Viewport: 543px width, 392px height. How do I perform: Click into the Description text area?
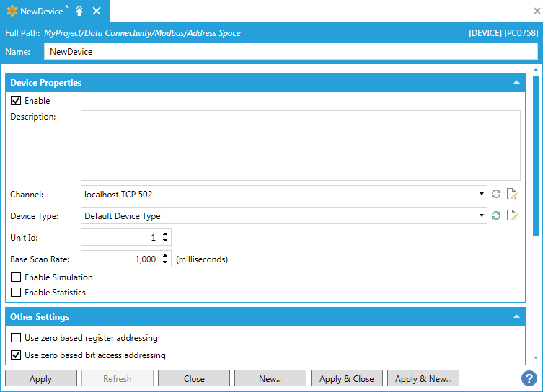(x=300, y=145)
